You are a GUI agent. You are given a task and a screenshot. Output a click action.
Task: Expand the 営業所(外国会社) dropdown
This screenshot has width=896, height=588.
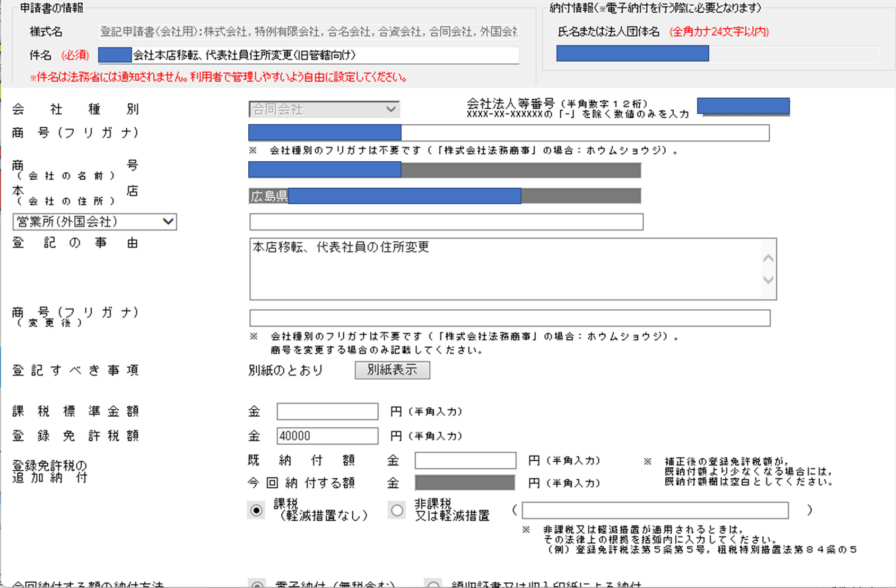click(x=94, y=222)
